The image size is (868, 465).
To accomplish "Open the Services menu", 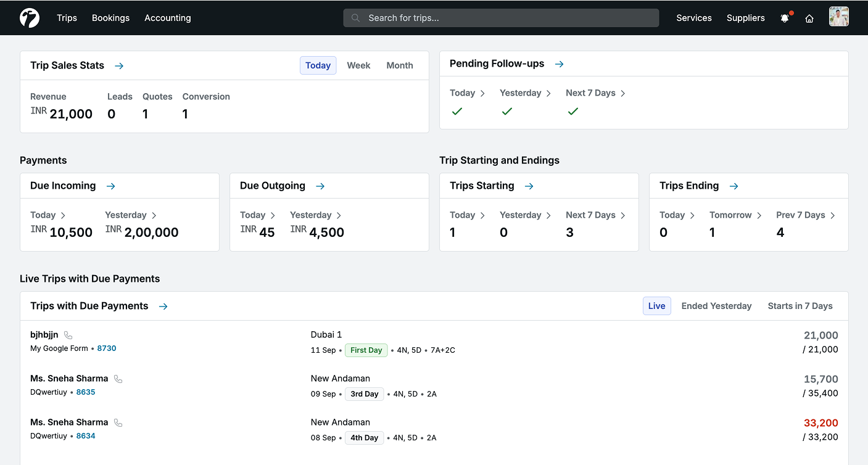I will click(694, 18).
